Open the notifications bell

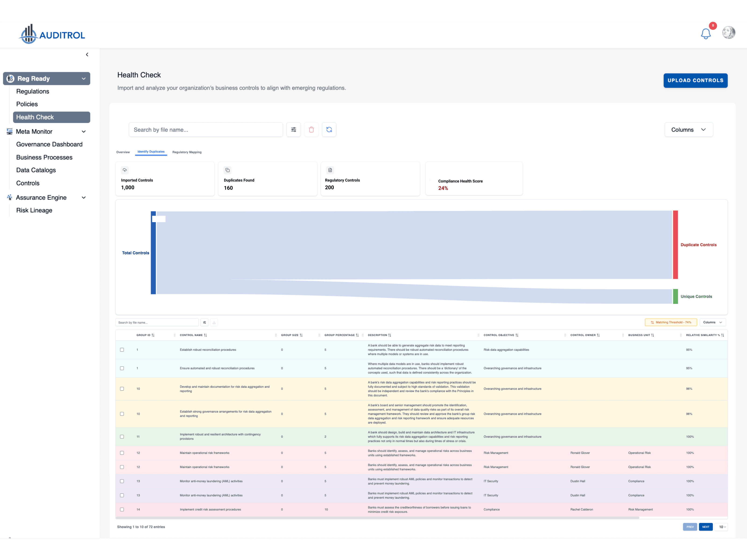coord(705,34)
